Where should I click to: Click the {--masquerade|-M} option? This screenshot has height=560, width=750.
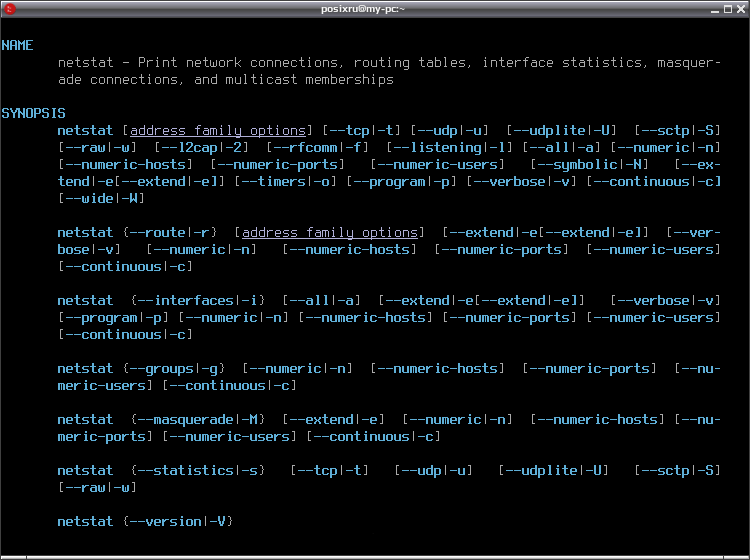[x=198, y=419]
